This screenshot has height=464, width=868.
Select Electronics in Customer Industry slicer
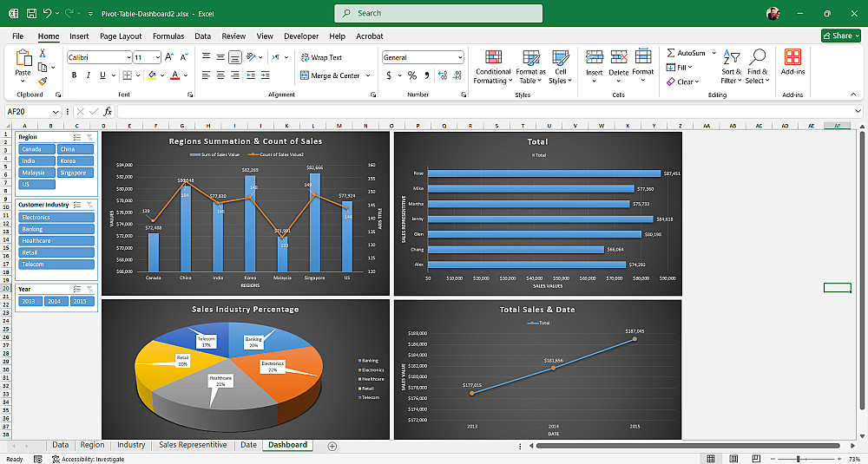coord(56,218)
